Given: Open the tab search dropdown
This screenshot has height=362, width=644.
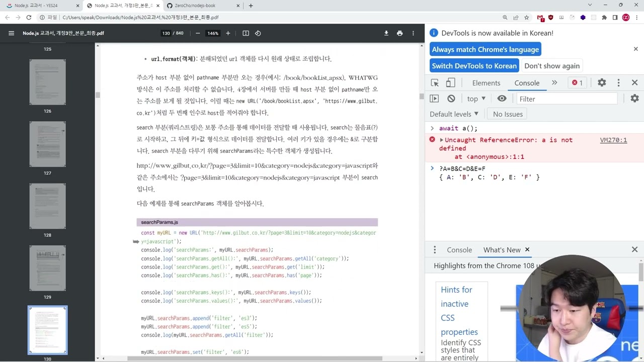Looking at the screenshot, I should pos(590,5).
